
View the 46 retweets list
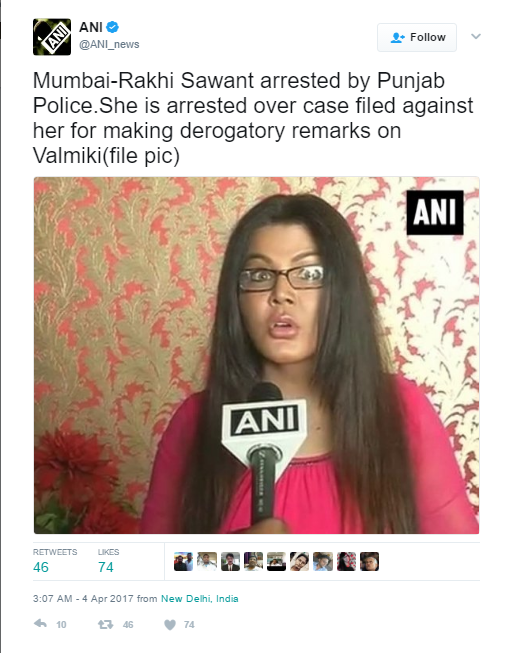click(x=55, y=561)
